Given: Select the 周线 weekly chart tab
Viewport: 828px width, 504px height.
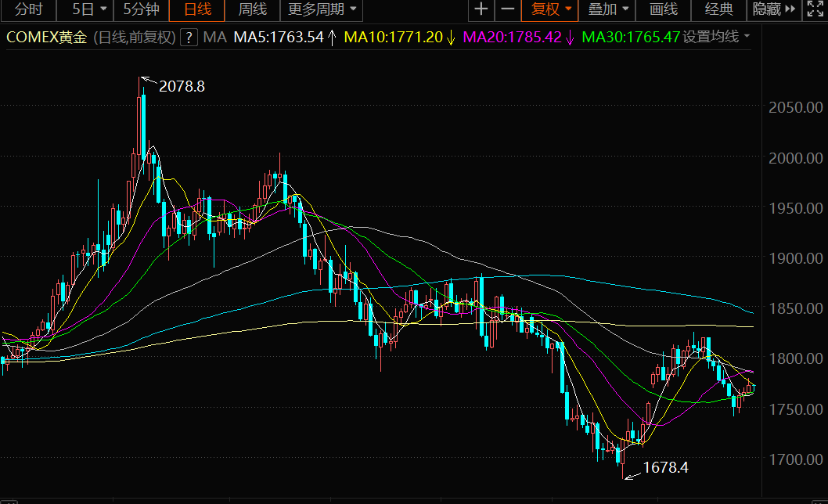Looking at the screenshot, I should click(253, 9).
